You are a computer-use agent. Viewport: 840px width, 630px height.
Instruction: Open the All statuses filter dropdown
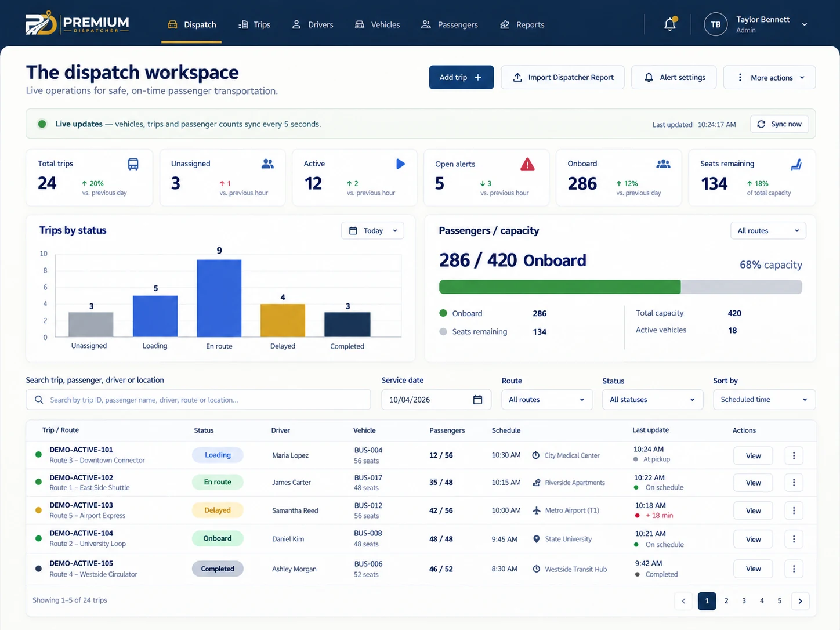(x=653, y=400)
